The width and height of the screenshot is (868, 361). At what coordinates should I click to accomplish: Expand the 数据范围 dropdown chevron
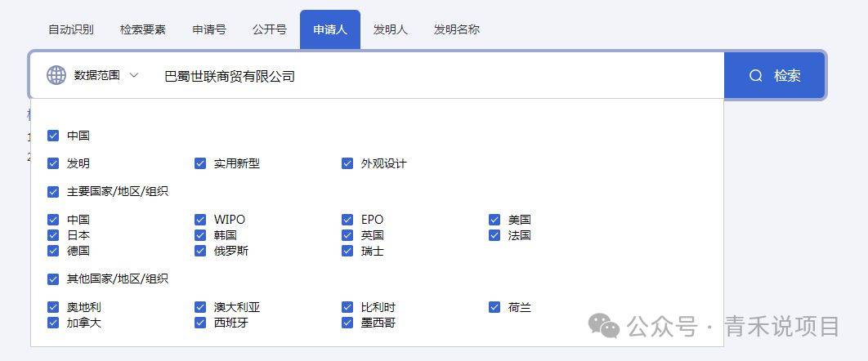click(x=135, y=75)
